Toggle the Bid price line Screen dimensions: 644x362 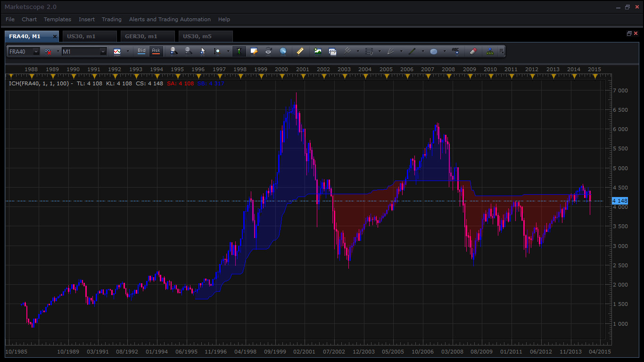click(141, 51)
